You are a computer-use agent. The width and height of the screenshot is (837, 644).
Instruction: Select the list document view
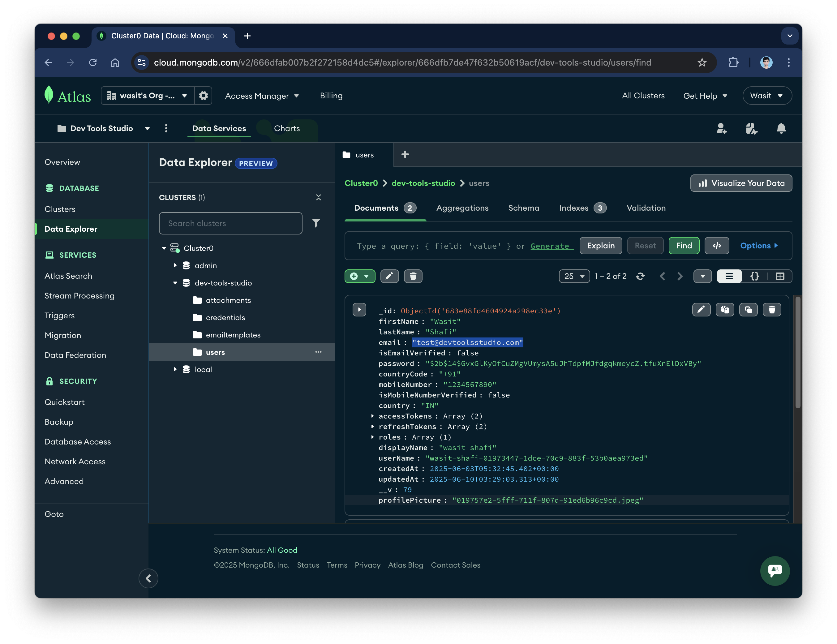tap(729, 276)
